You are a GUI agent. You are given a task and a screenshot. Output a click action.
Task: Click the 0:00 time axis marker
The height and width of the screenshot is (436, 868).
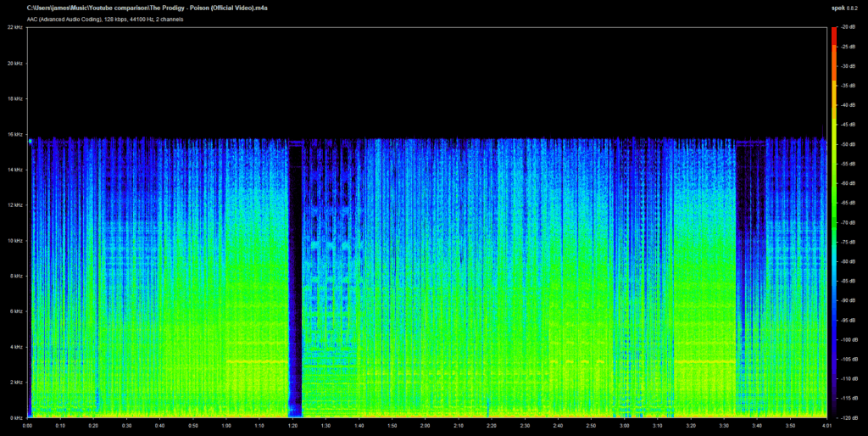pos(28,426)
